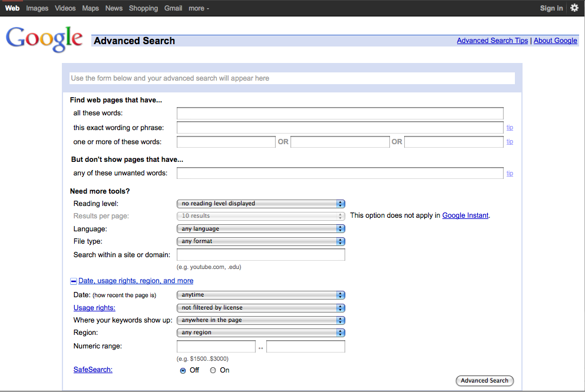Focus the first 'one or more' words field
585x392 pixels.
(226, 142)
